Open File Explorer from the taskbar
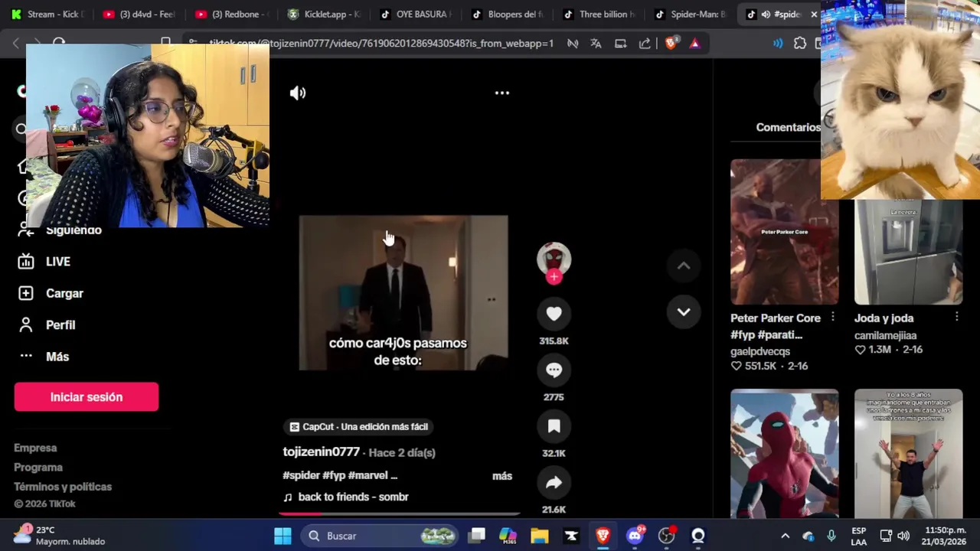Screen dimensions: 980x551 [540, 536]
